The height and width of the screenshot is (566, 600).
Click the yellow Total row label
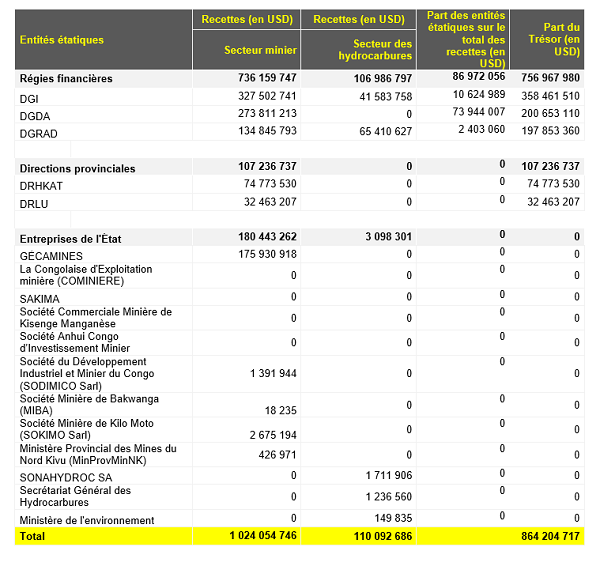point(32,537)
